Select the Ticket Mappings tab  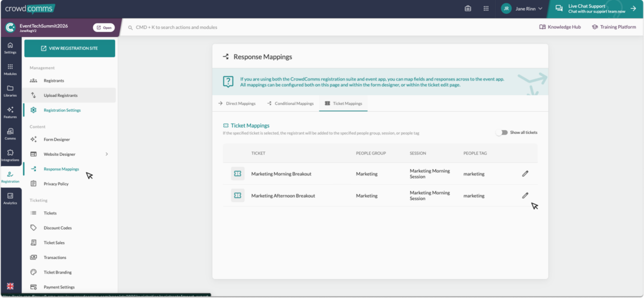[343, 104]
